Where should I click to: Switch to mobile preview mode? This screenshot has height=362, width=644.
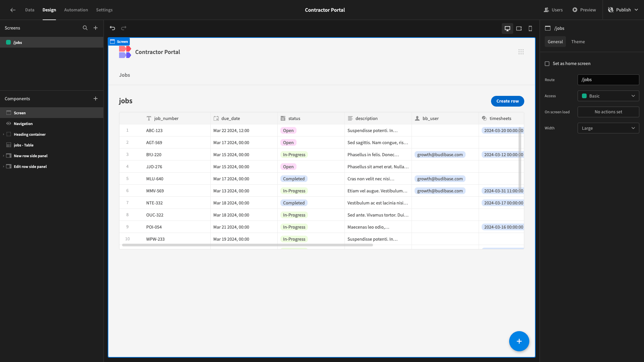point(530,28)
